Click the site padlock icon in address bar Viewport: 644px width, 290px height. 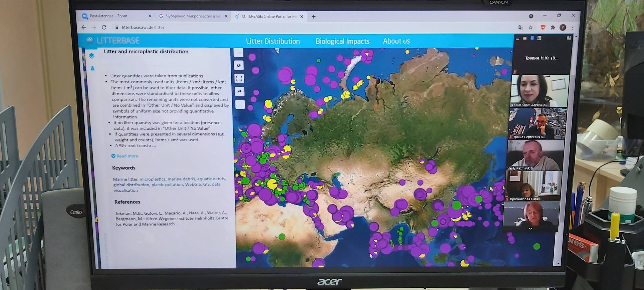[x=117, y=27]
